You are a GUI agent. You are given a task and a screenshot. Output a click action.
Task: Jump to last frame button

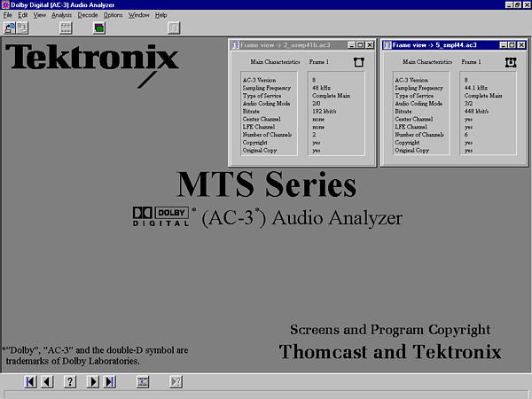click(x=109, y=382)
